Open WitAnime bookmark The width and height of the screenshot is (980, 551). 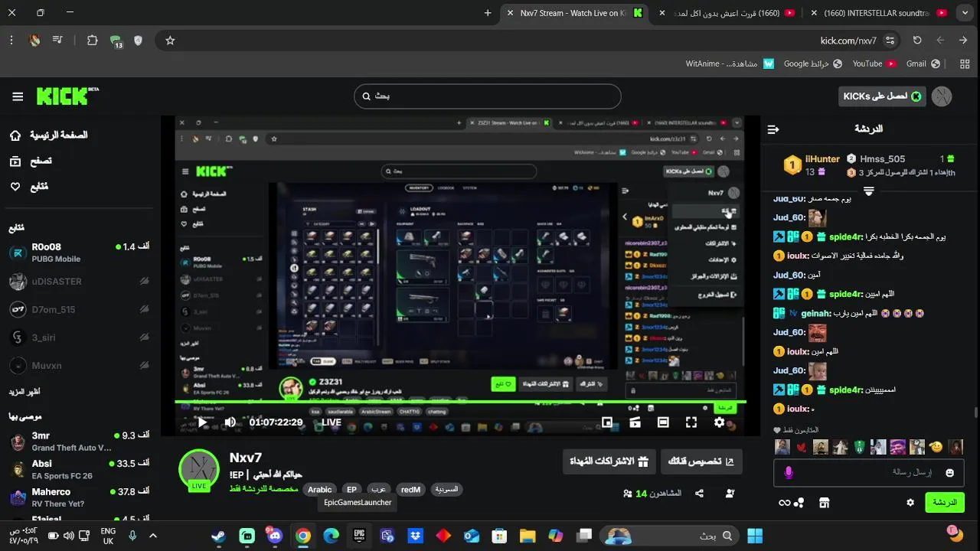[x=730, y=64]
